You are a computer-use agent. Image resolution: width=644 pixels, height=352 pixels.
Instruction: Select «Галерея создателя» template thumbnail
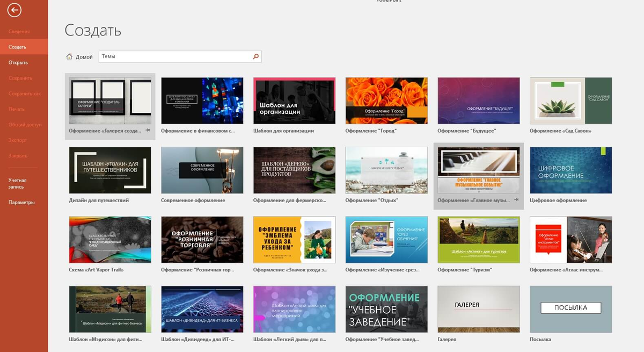pyautogui.click(x=110, y=100)
